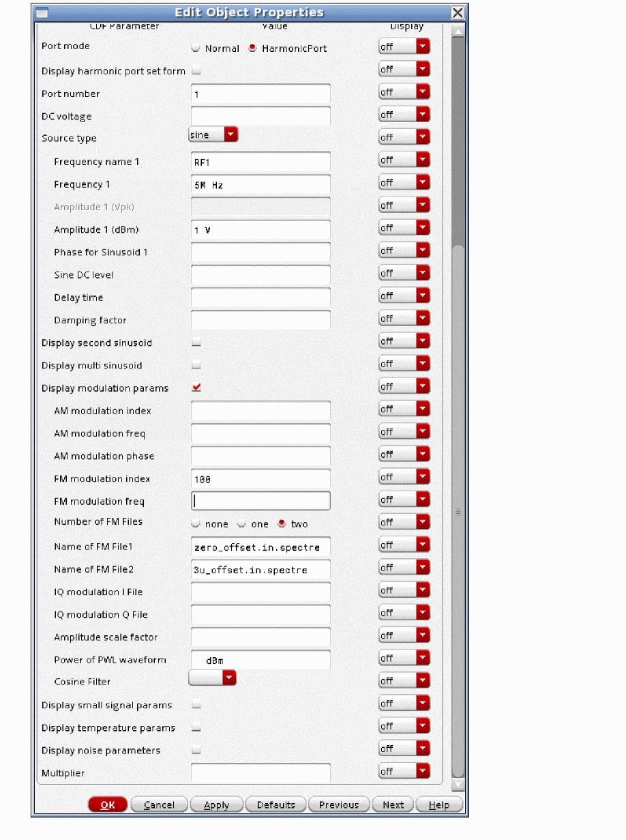Viewport: 626px width, 840px height.
Task: Open Display dropdown for Delay time row
Action: coord(404,295)
